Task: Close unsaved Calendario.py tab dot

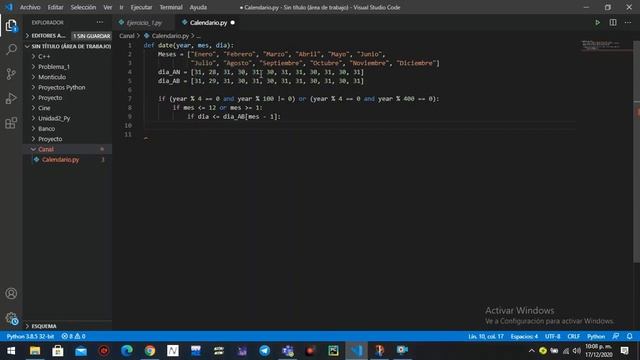Action: coord(233,22)
